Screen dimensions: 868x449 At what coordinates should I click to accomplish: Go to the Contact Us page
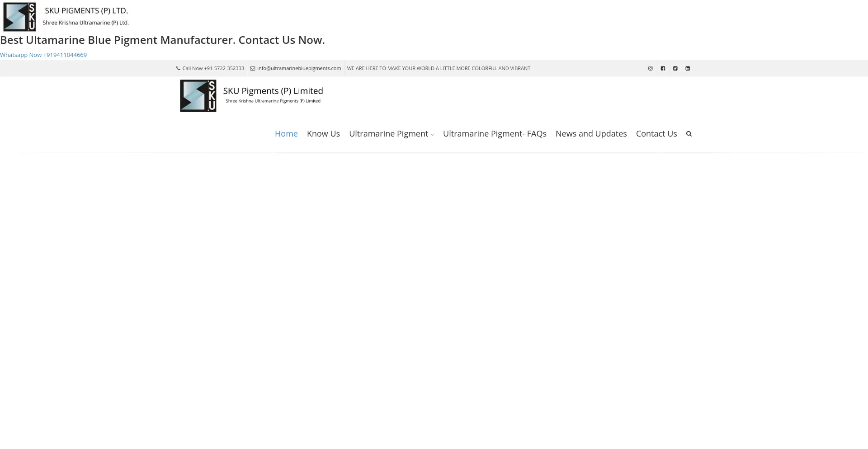click(656, 134)
